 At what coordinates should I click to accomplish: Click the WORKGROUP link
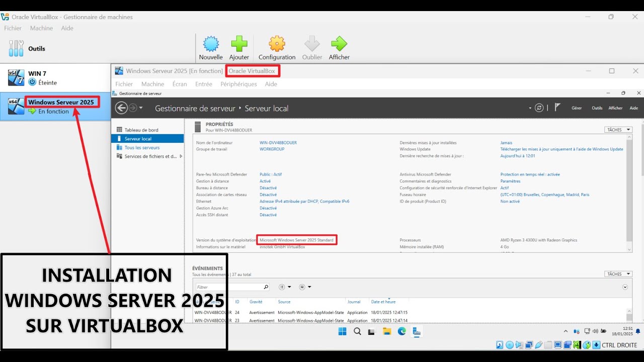[x=272, y=149]
